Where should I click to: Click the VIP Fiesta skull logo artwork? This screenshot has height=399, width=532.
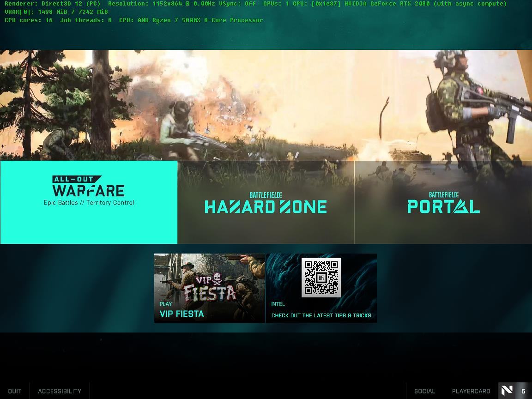[210, 287]
